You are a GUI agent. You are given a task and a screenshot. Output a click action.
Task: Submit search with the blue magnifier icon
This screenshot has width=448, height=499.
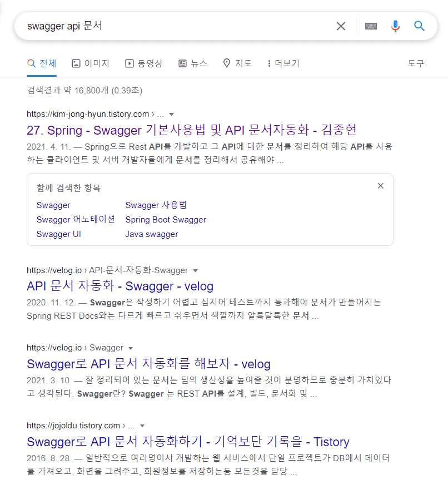click(x=419, y=26)
